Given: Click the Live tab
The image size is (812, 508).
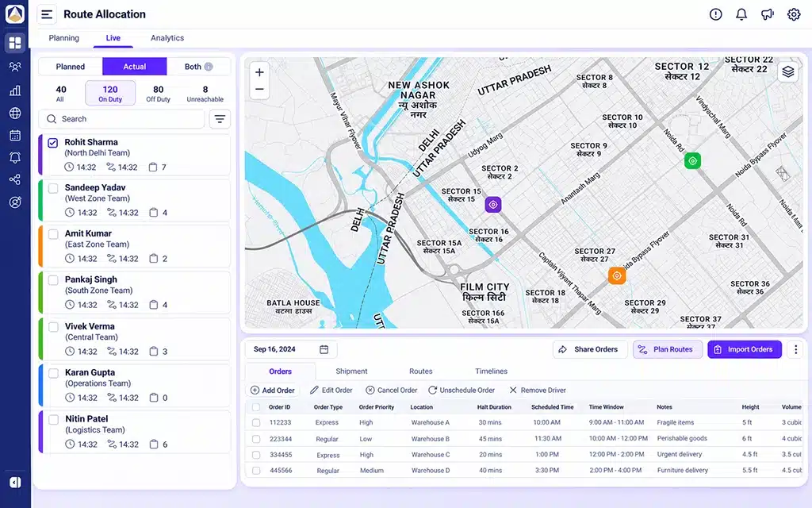Looking at the screenshot, I should pos(113,38).
